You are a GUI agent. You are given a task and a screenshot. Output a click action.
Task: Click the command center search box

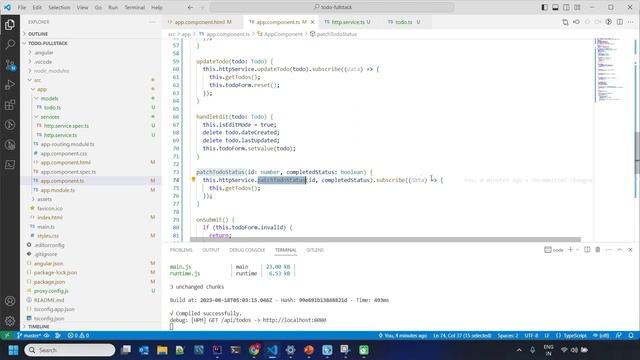coord(332,7)
